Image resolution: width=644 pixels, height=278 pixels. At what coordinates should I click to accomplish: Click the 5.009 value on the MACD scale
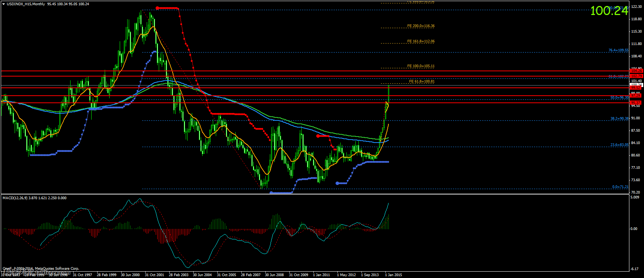(635, 197)
